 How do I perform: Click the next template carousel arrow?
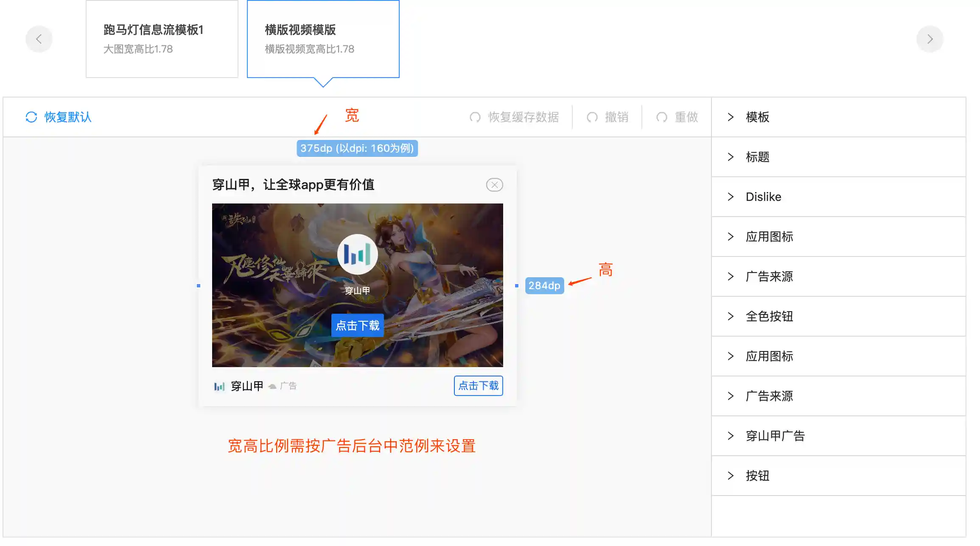[x=930, y=39]
